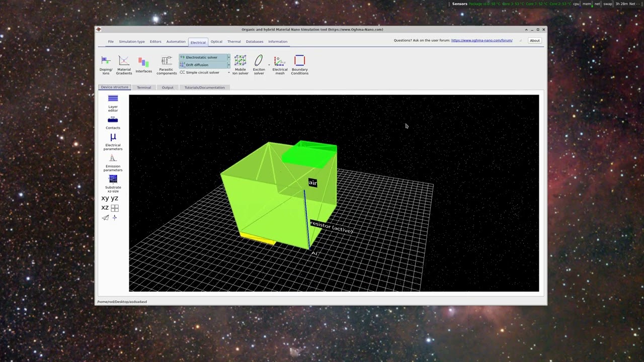Open the Doping/Ions editor
The width and height of the screenshot is (644, 362).
coord(106,65)
